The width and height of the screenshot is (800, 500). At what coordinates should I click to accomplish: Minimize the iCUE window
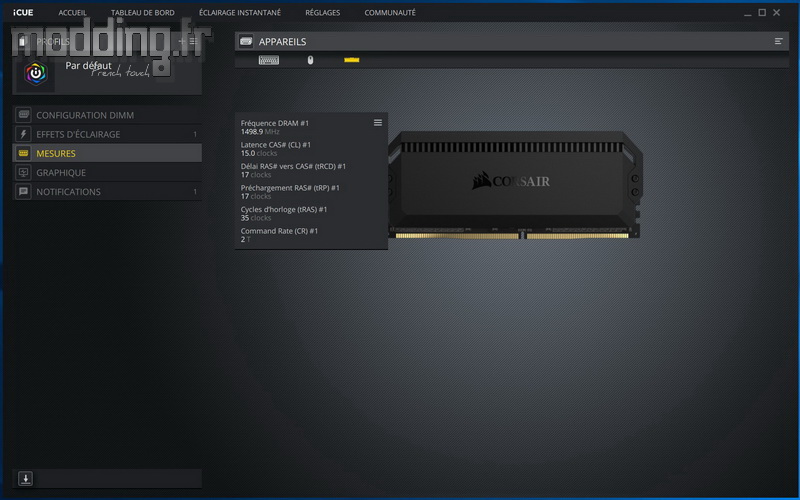tap(747, 13)
